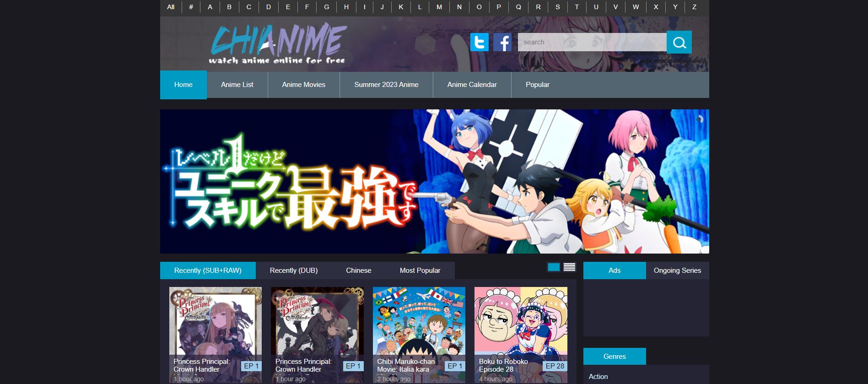This screenshot has width=868, height=384.
Task: Filter anime list by letter J
Action: pos(382,7)
